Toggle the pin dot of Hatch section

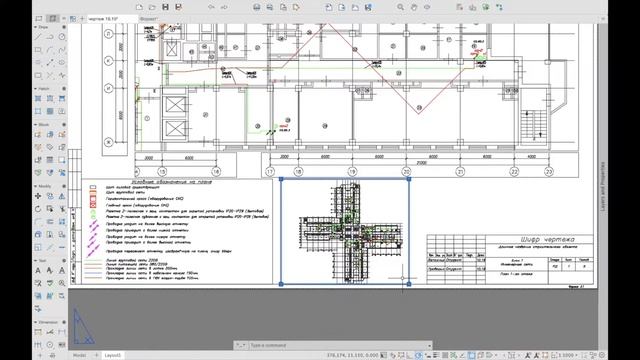click(x=64, y=89)
